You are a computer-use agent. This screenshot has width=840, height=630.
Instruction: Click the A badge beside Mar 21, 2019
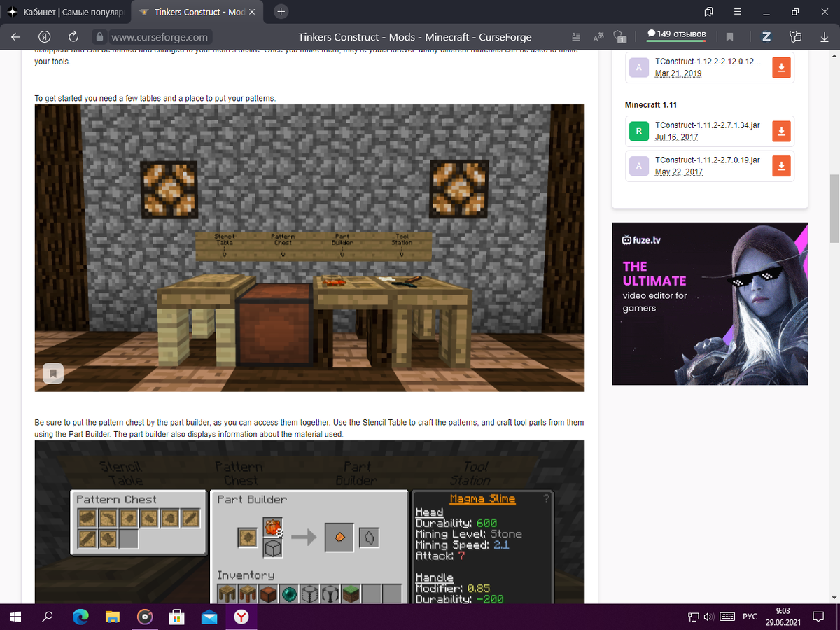click(638, 68)
